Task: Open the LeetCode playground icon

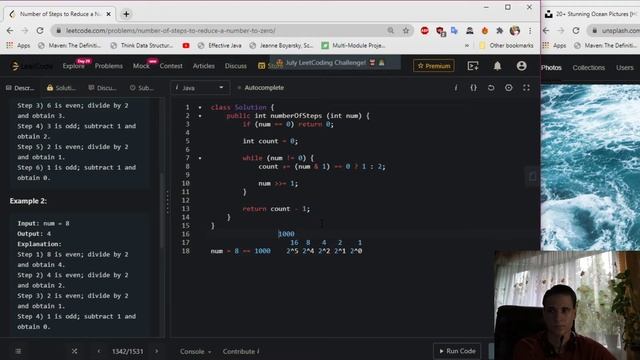Action: [473, 66]
